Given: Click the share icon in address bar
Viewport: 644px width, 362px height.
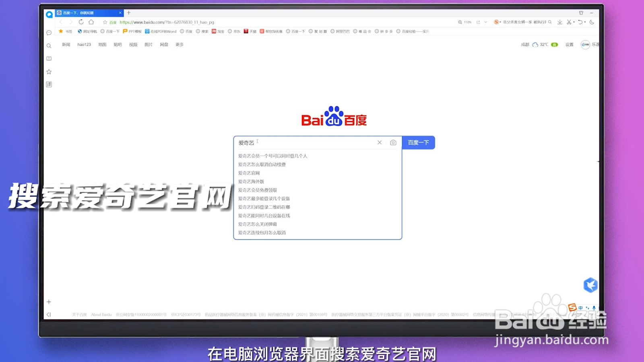Looking at the screenshot, I should point(478,22).
